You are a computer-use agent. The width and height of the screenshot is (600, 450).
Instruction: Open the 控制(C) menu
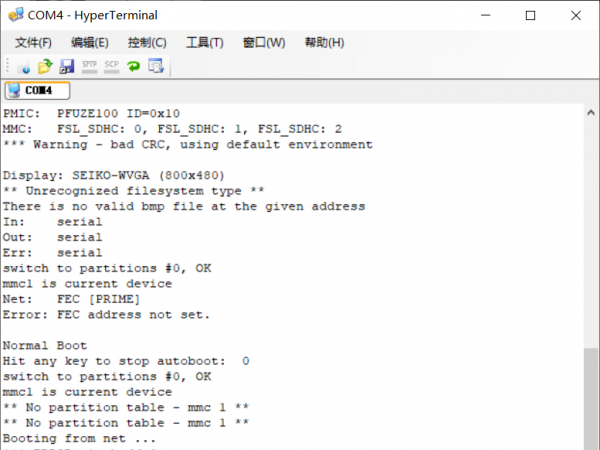point(147,43)
